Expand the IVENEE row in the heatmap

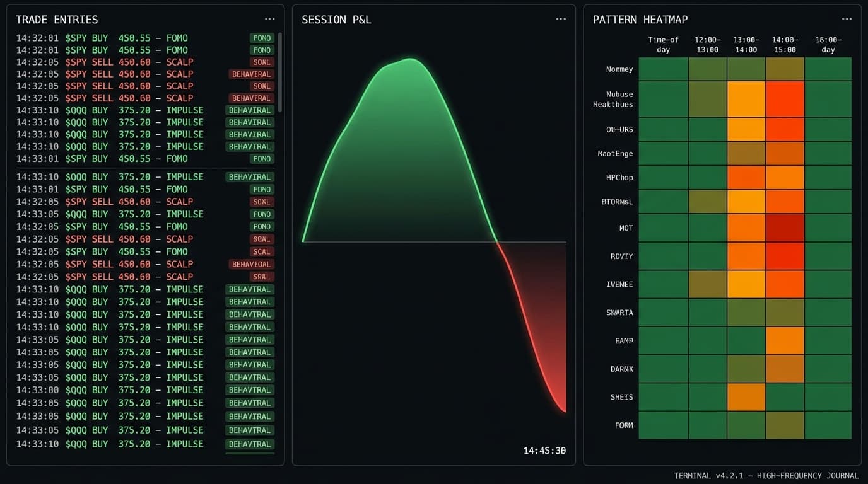pos(619,284)
